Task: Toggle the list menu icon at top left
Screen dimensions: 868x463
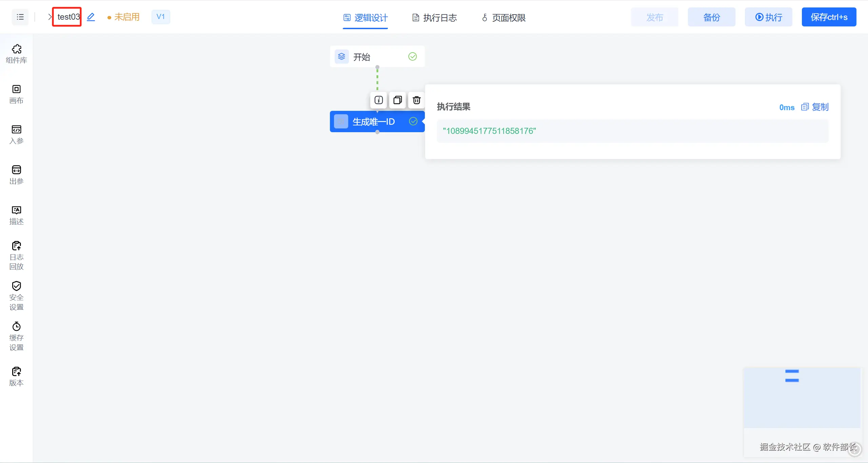Action: [20, 17]
